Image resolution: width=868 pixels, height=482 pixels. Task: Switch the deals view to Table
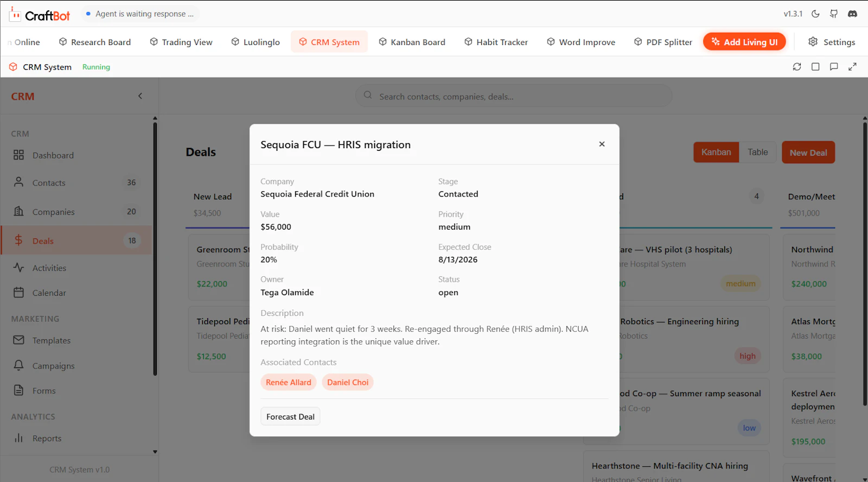tap(757, 152)
